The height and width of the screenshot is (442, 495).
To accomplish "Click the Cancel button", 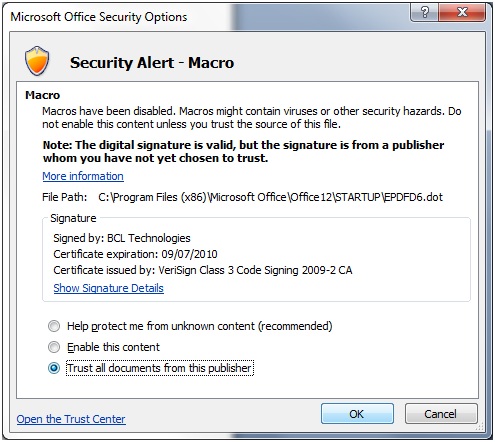I will [x=441, y=414].
